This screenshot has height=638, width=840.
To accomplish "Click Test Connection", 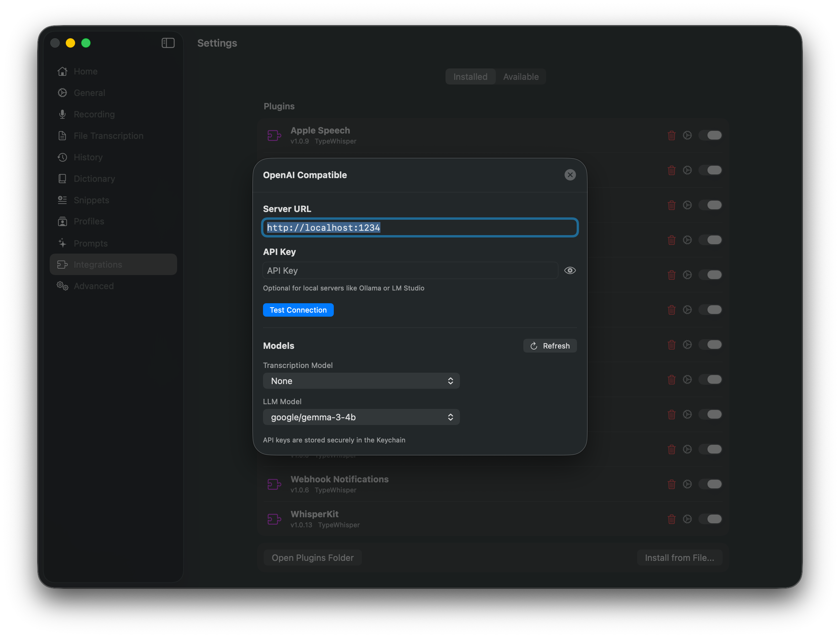I will [x=298, y=310].
